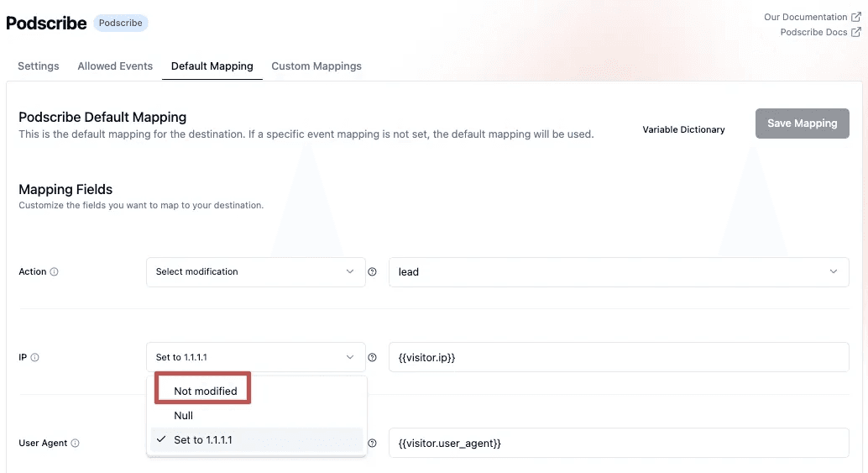Go to the Custom Mappings tab
Screen dimensions: 868x473
point(316,66)
